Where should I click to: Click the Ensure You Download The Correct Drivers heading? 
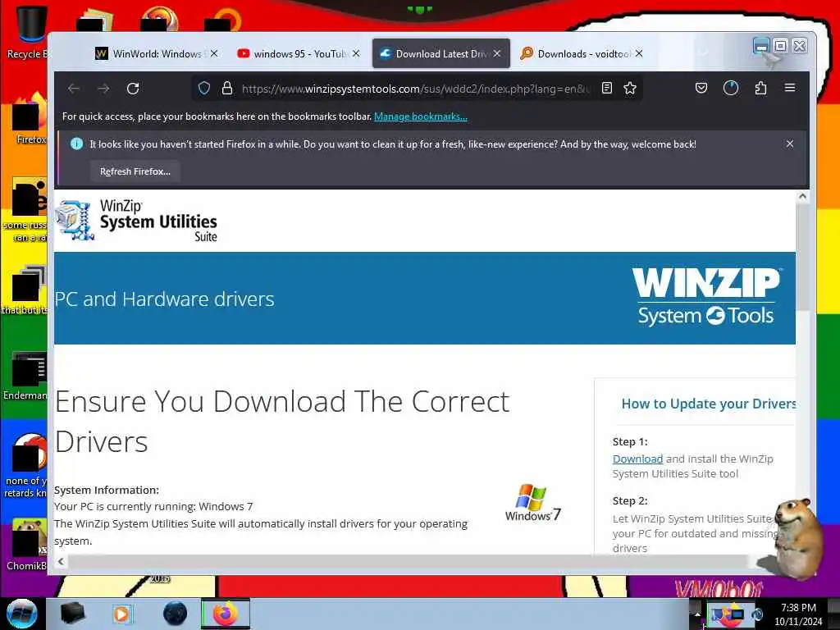(282, 421)
